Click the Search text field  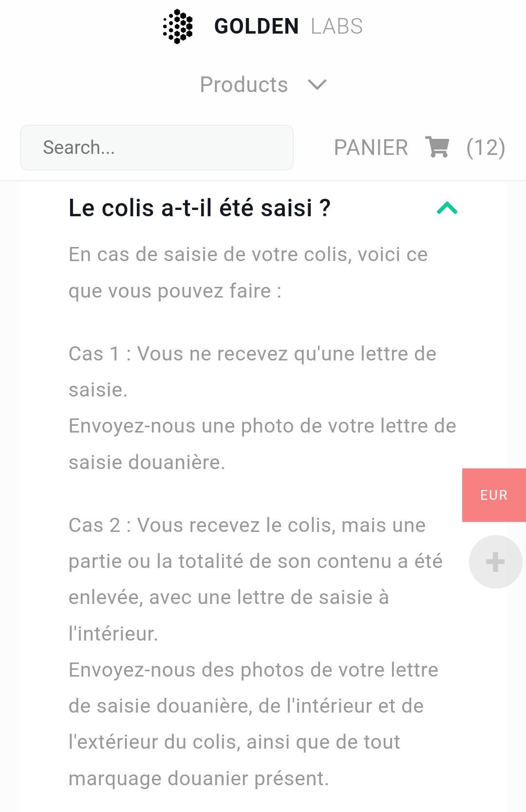tap(156, 148)
